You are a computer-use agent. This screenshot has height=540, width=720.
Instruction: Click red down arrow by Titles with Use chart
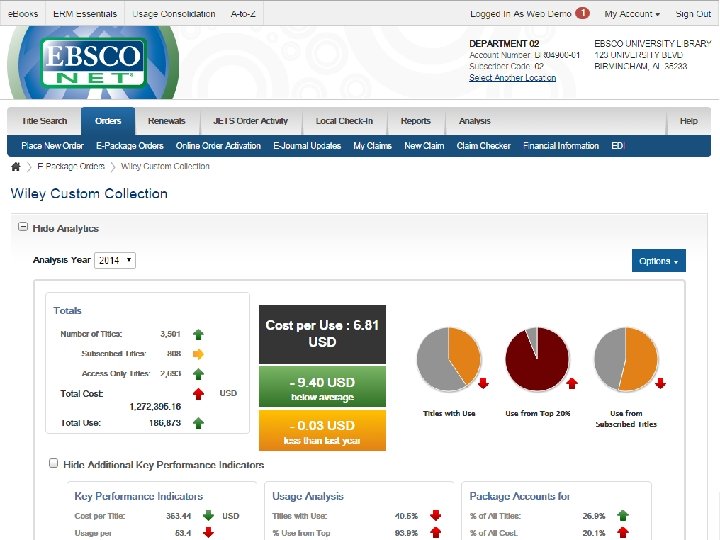point(483,383)
